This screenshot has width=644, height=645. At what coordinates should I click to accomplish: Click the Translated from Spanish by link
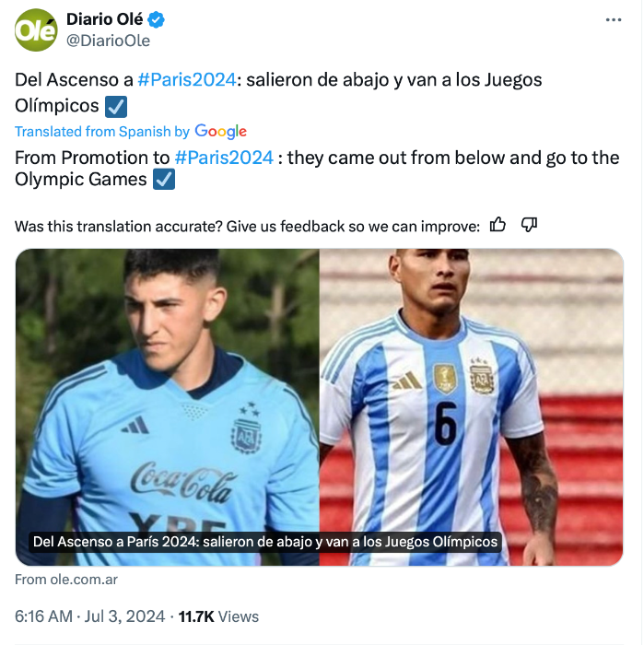coord(102,132)
